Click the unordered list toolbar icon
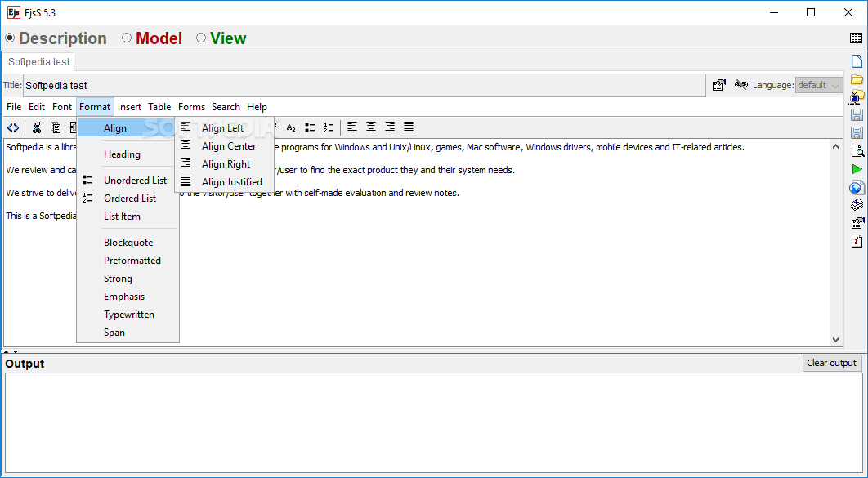Screen dimensions: 868x478 pos(310,127)
